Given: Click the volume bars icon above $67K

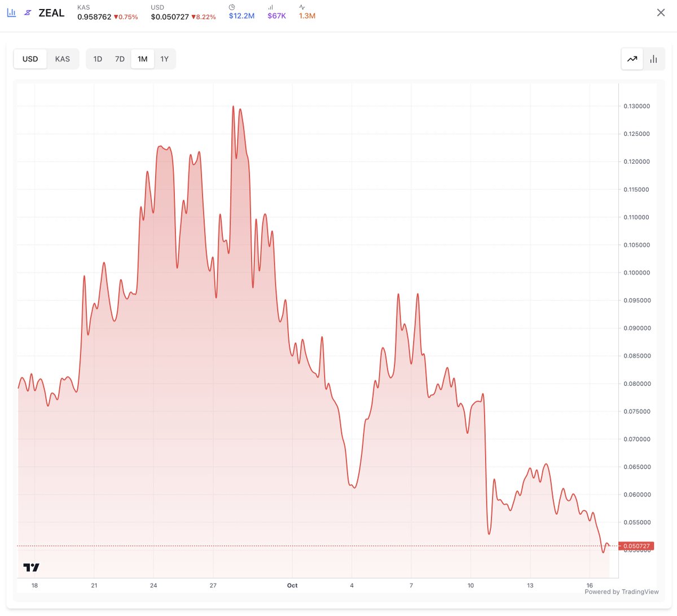Looking at the screenshot, I should point(270,7).
